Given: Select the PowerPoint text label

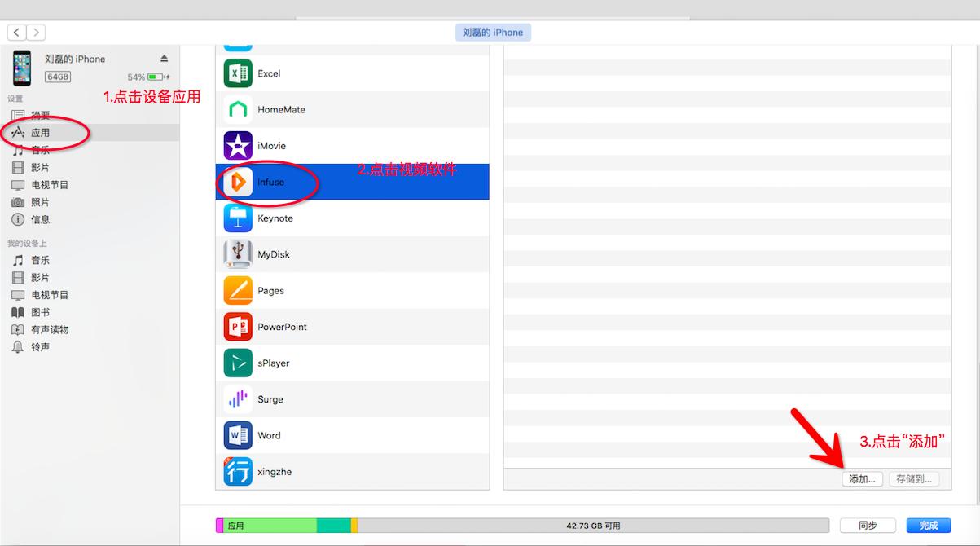Looking at the screenshot, I should point(282,327).
